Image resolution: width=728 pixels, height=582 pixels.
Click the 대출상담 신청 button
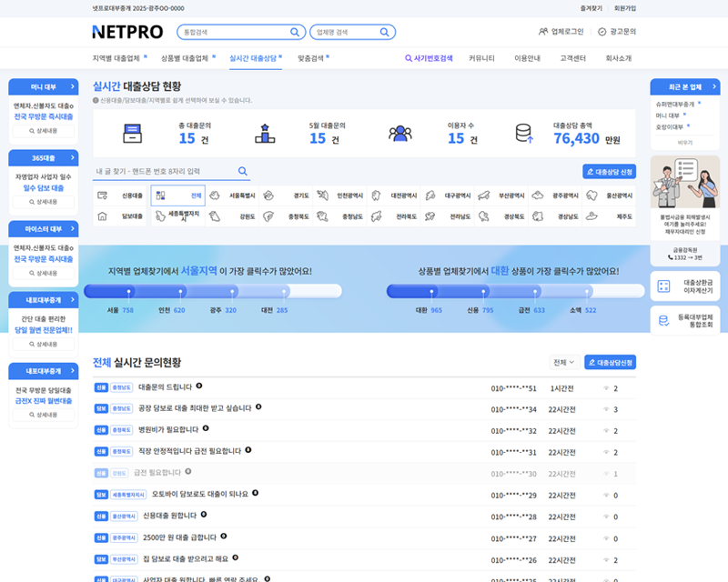tap(607, 171)
